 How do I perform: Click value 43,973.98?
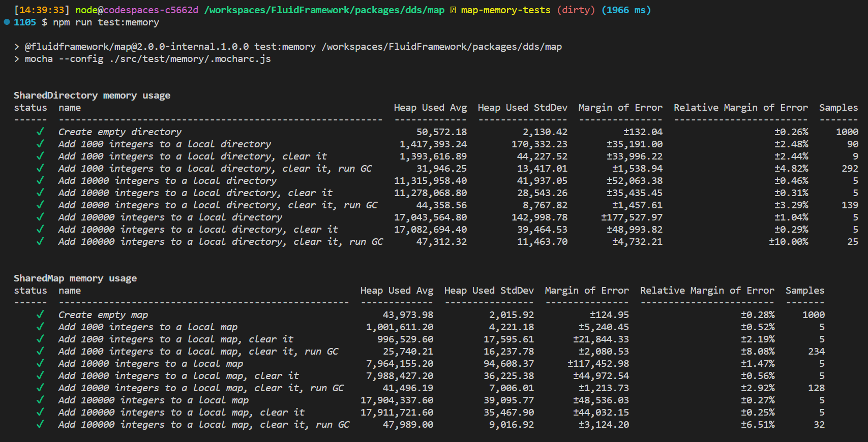point(408,315)
